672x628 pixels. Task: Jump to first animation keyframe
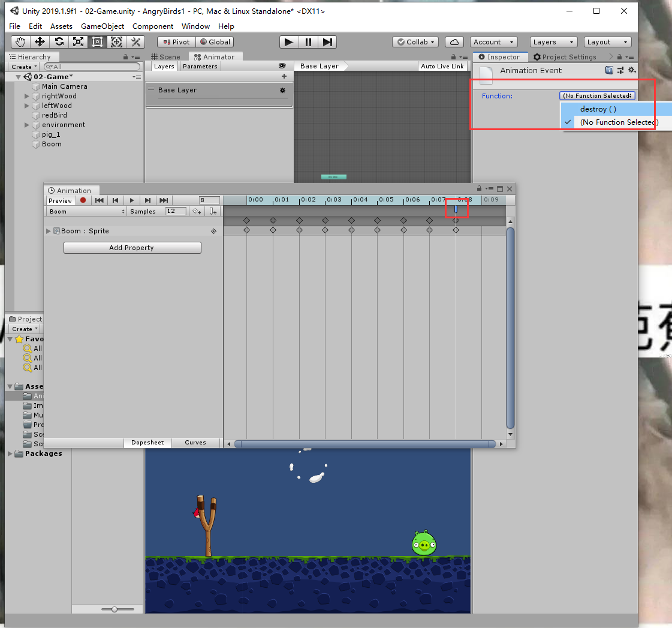pos(100,200)
